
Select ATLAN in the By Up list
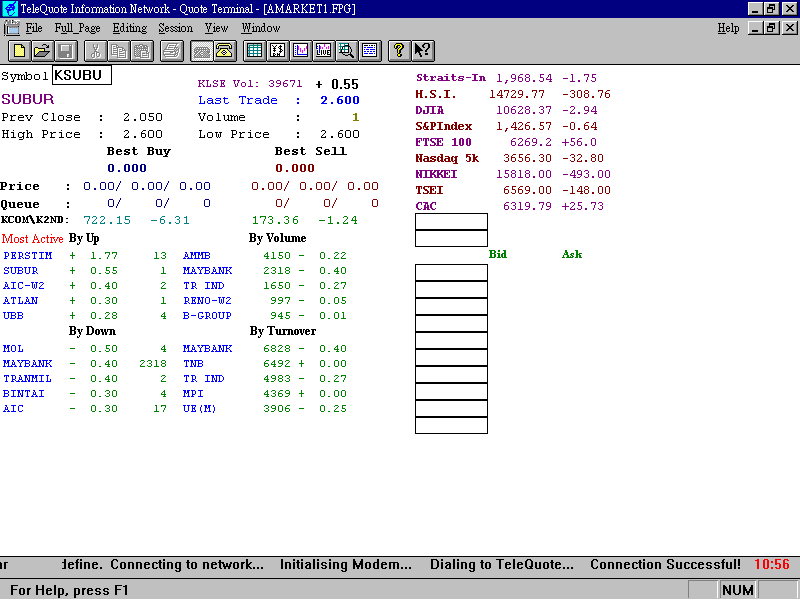(20, 301)
